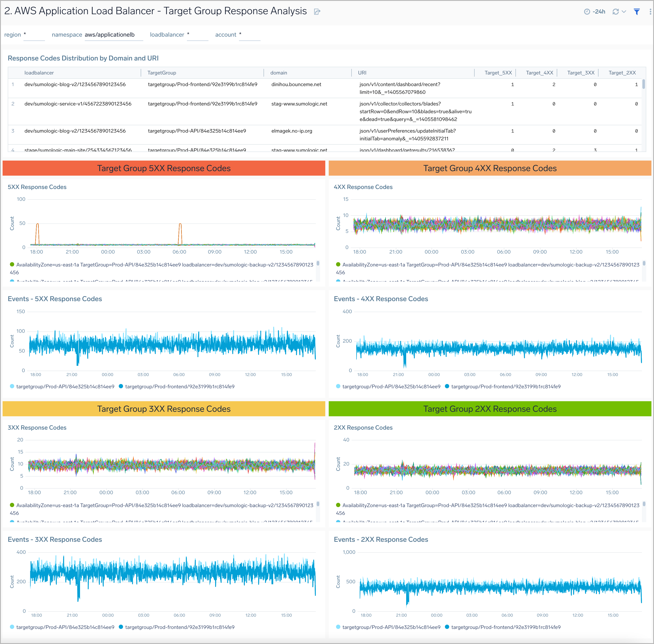Sort by Target_3XX column header
Screen dimensions: 654x644
[x=581, y=73]
